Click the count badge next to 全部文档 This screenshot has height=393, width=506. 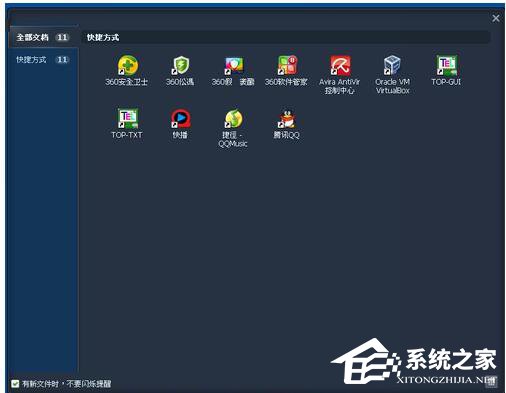(x=62, y=37)
